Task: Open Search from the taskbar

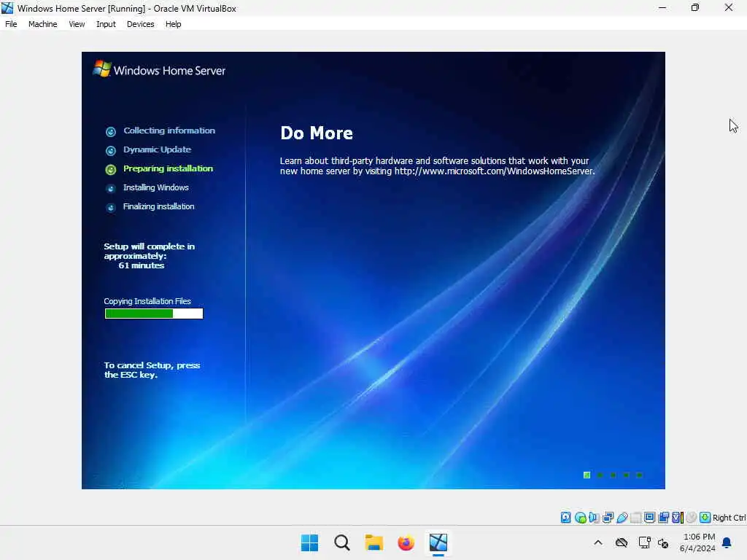Action: click(341, 542)
